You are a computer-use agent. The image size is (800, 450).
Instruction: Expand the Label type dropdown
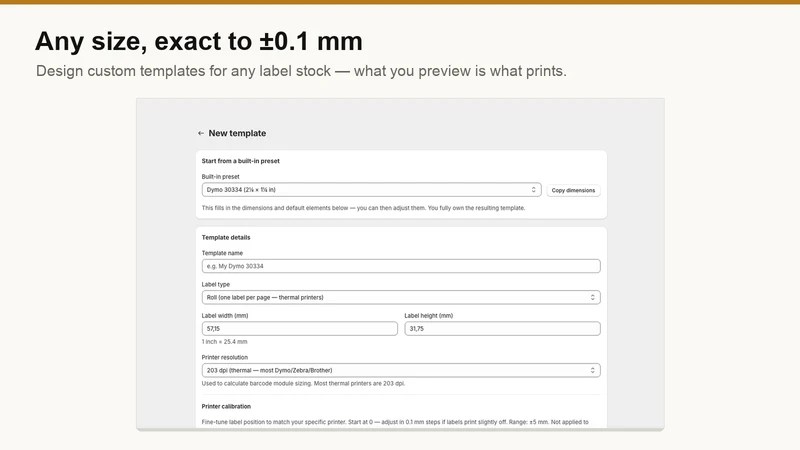pyautogui.click(x=401, y=297)
